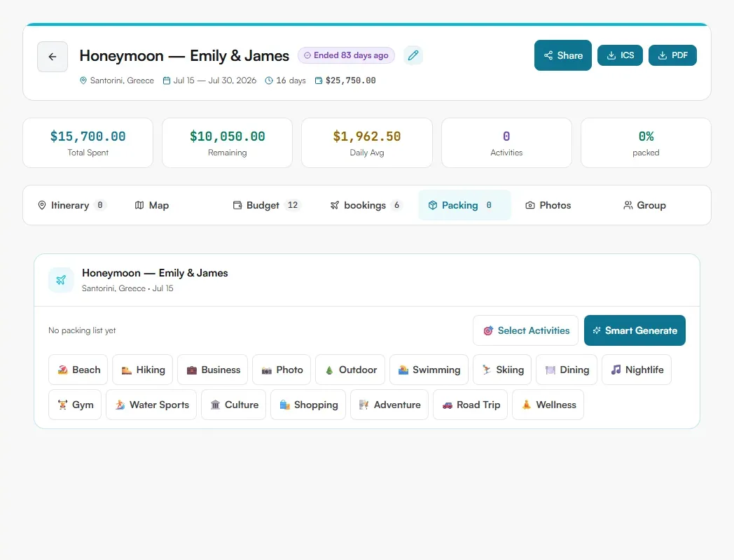This screenshot has height=560, width=734.
Task: Share the Honeymoon trip
Action: click(562, 55)
